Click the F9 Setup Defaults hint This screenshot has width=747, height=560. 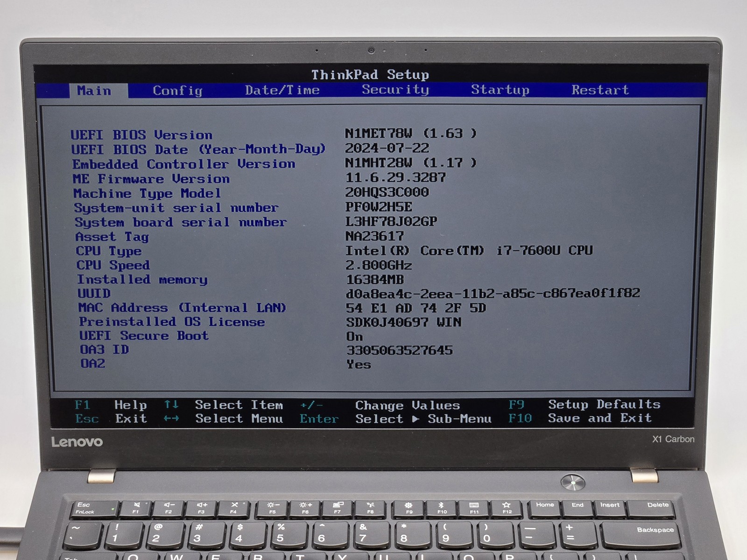coord(585,404)
